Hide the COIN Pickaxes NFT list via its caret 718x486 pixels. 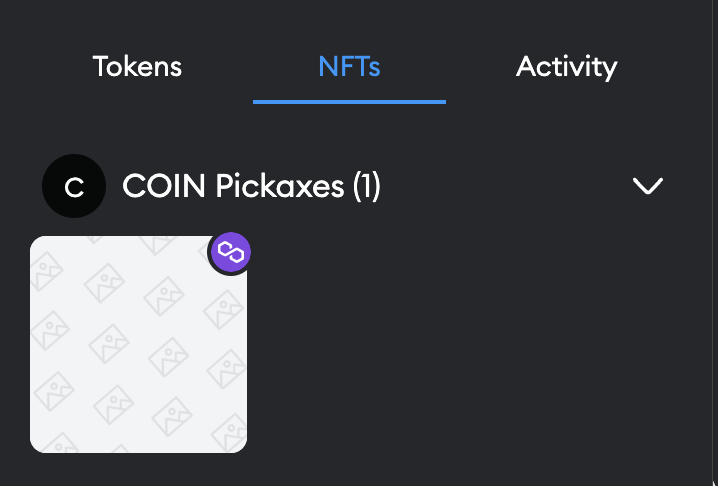click(648, 186)
